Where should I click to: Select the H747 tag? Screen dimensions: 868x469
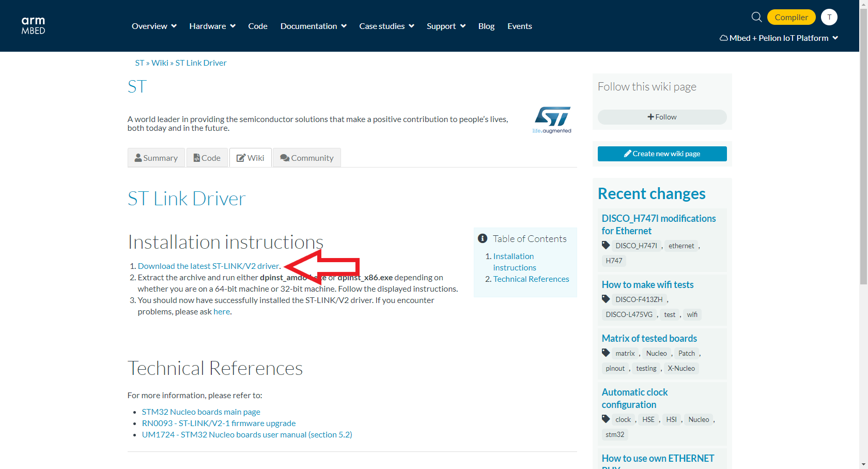[614, 261]
